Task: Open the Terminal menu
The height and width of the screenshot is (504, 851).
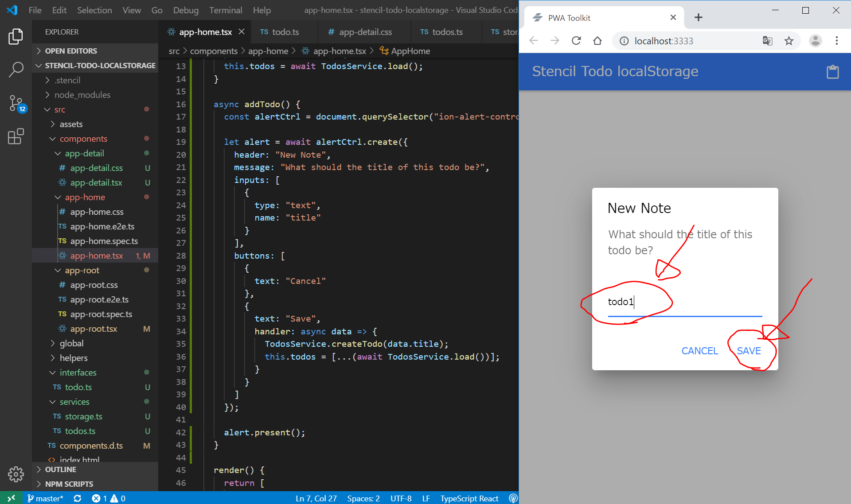Action: coord(226,10)
